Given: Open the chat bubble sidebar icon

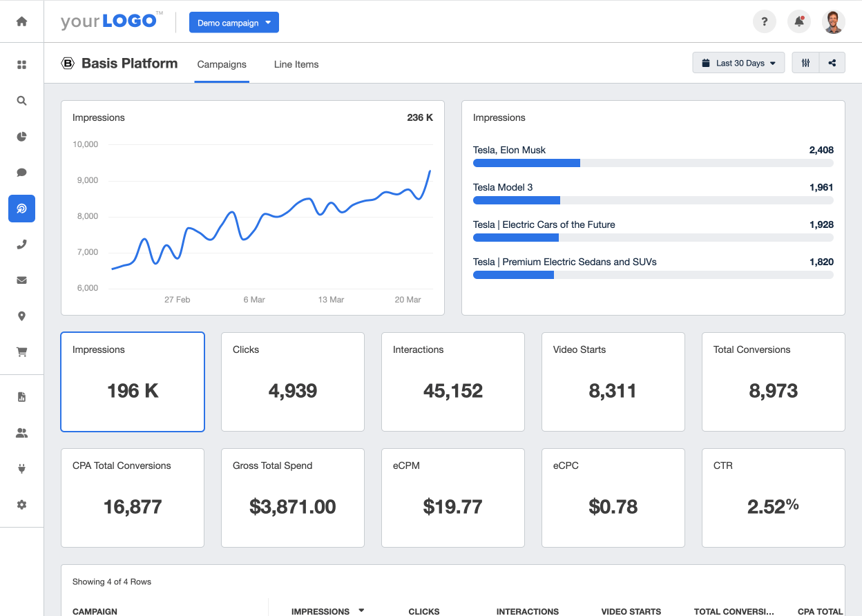Looking at the screenshot, I should point(21,173).
